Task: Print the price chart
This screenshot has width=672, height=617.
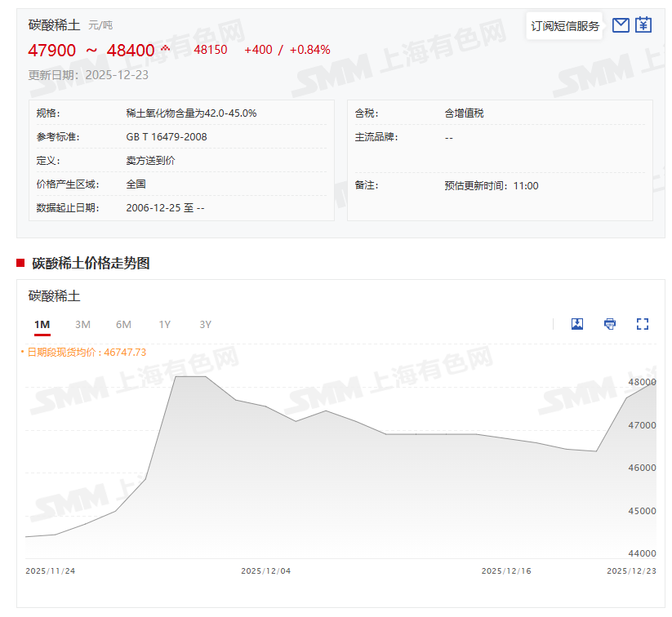Action: (610, 324)
